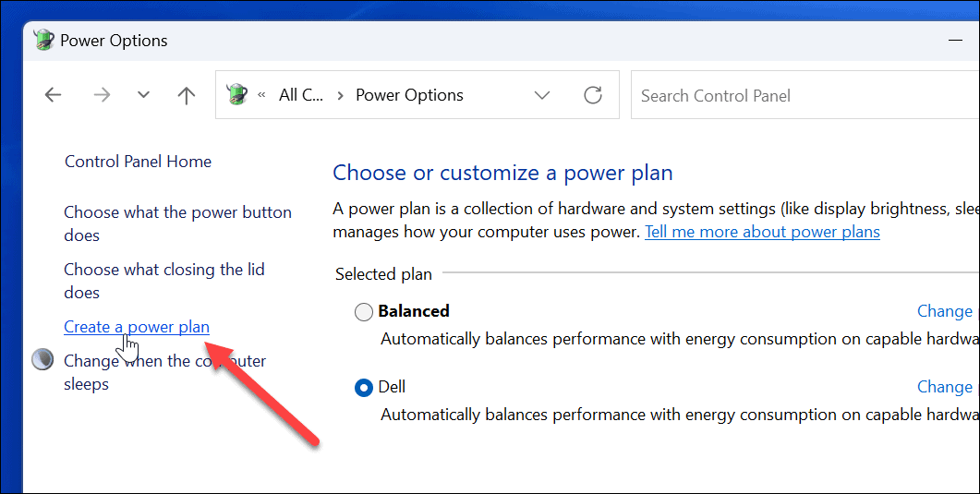Expand the address bar previous locations dropdown
The height and width of the screenshot is (494, 980).
click(x=542, y=95)
